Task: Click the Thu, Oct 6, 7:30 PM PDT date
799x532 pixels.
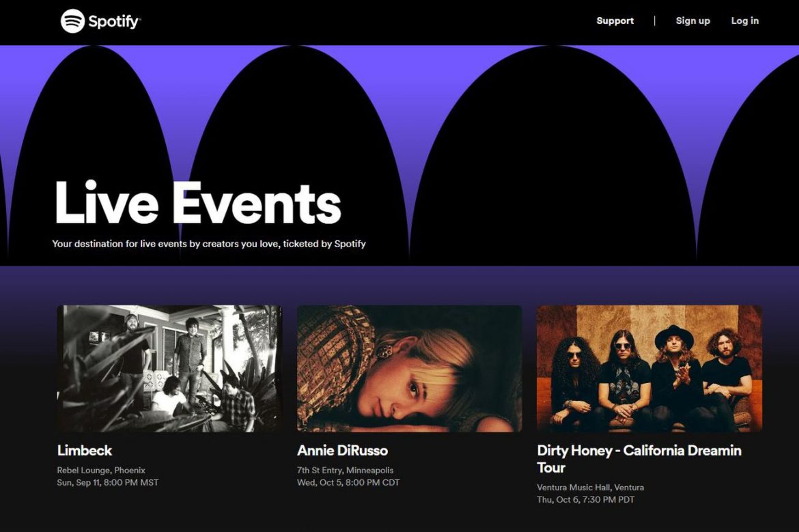Action: 586,500
